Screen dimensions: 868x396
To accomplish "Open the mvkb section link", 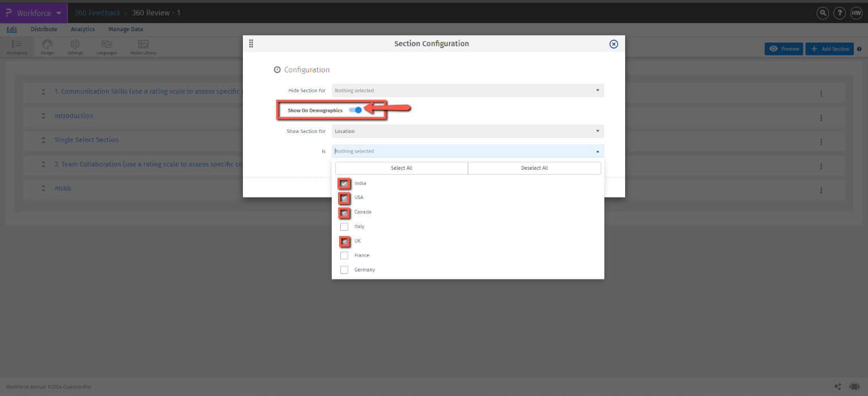I will click(63, 188).
